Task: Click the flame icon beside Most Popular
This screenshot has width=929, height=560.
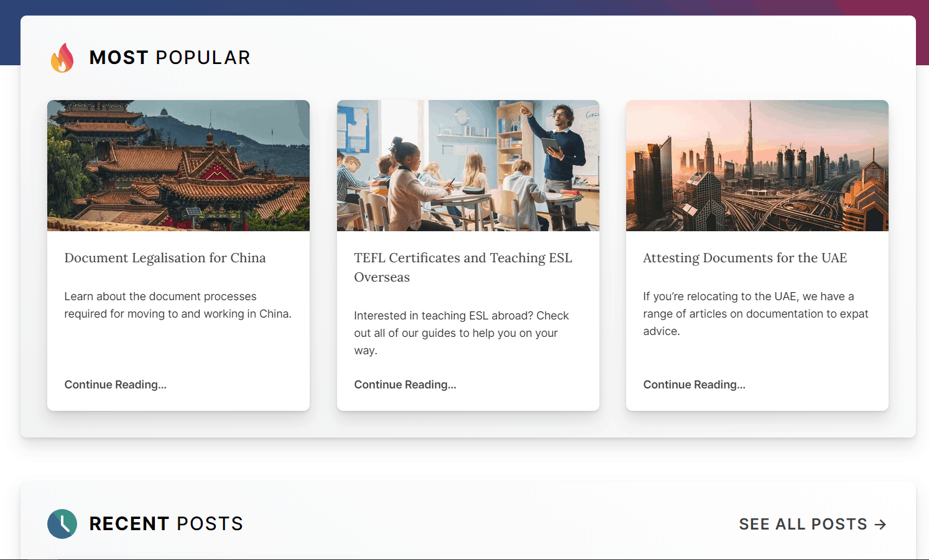Action: coord(62,58)
